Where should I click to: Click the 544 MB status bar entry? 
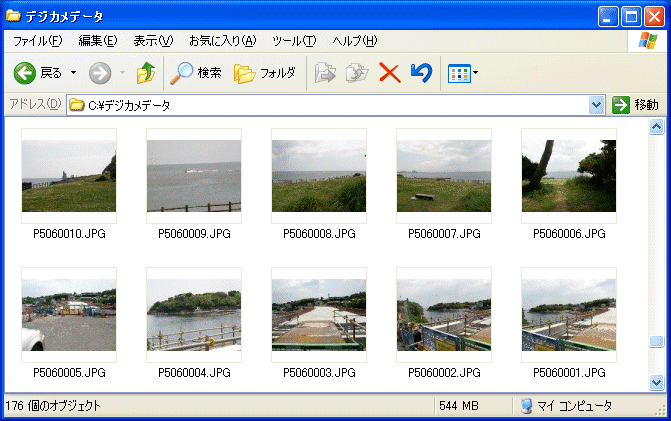coord(459,406)
